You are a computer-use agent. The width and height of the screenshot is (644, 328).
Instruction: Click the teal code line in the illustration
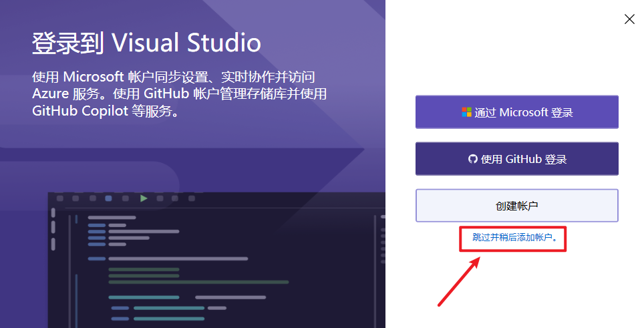(x=144, y=297)
